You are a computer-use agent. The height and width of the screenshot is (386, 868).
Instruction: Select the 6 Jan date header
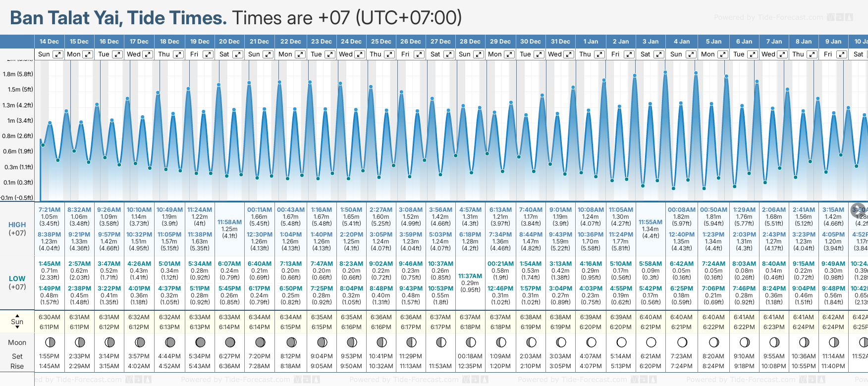pyautogui.click(x=744, y=42)
